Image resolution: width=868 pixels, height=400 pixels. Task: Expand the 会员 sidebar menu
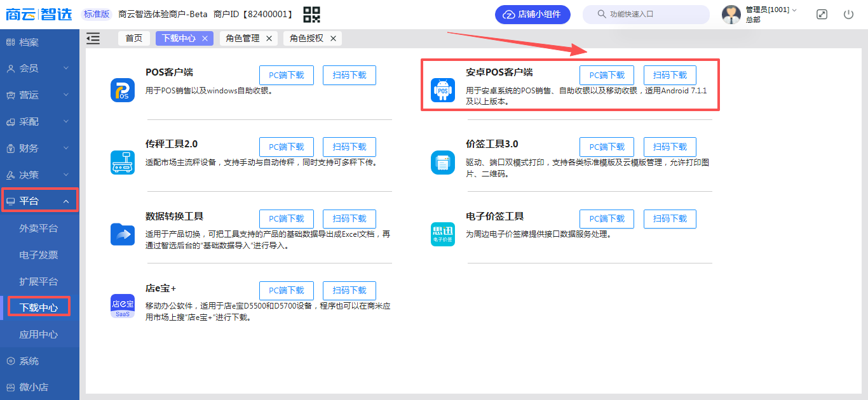39,69
